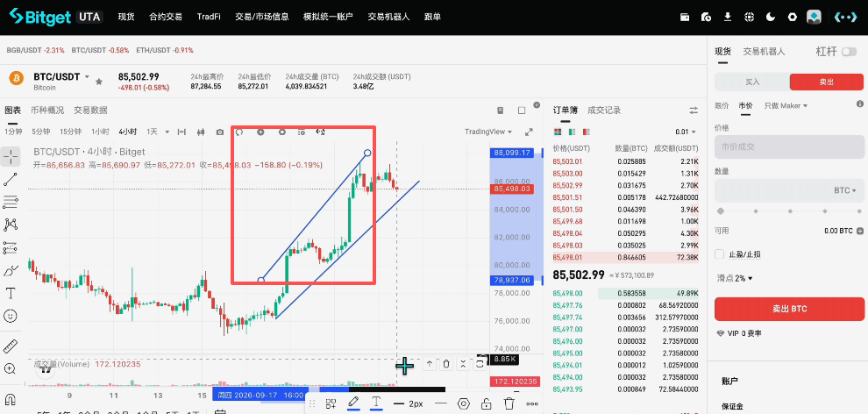This screenshot has height=414, width=868.
Task: Show both sides order book view
Action: pyautogui.click(x=558, y=132)
